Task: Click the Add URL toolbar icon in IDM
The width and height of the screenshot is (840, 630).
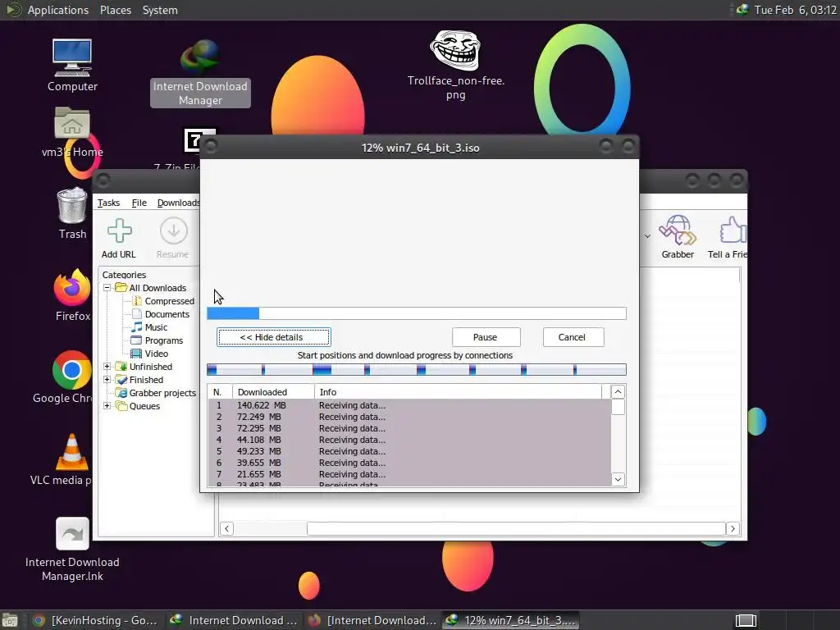Action: [x=119, y=238]
